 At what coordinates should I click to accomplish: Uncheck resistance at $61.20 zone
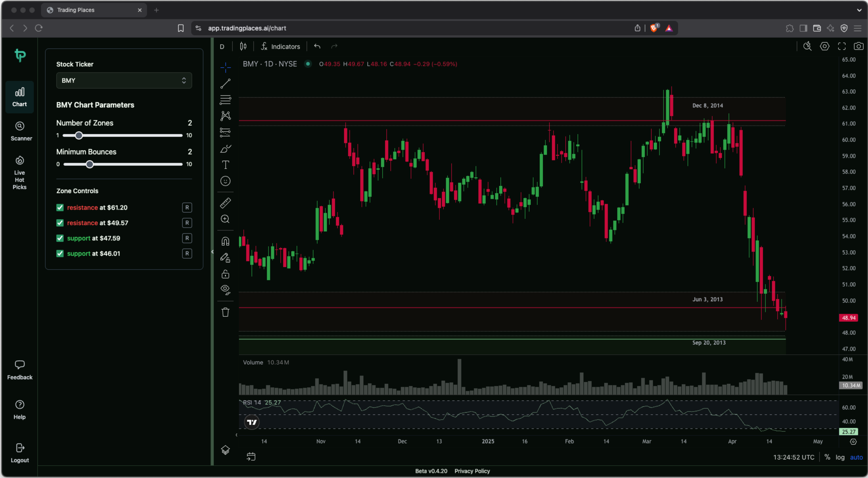click(60, 208)
